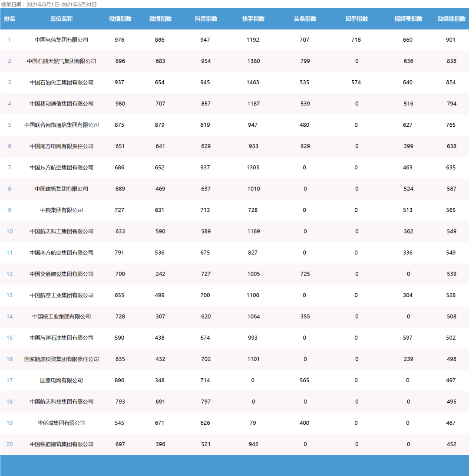The width and height of the screenshot is (469, 476).
Task: Click 融媒体指数 value 901
Action: (451, 40)
